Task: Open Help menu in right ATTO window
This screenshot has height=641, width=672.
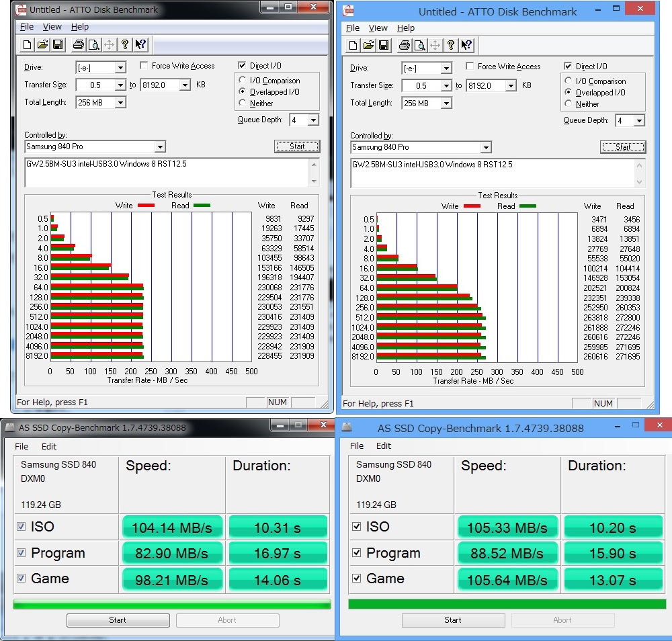Action: tap(405, 28)
